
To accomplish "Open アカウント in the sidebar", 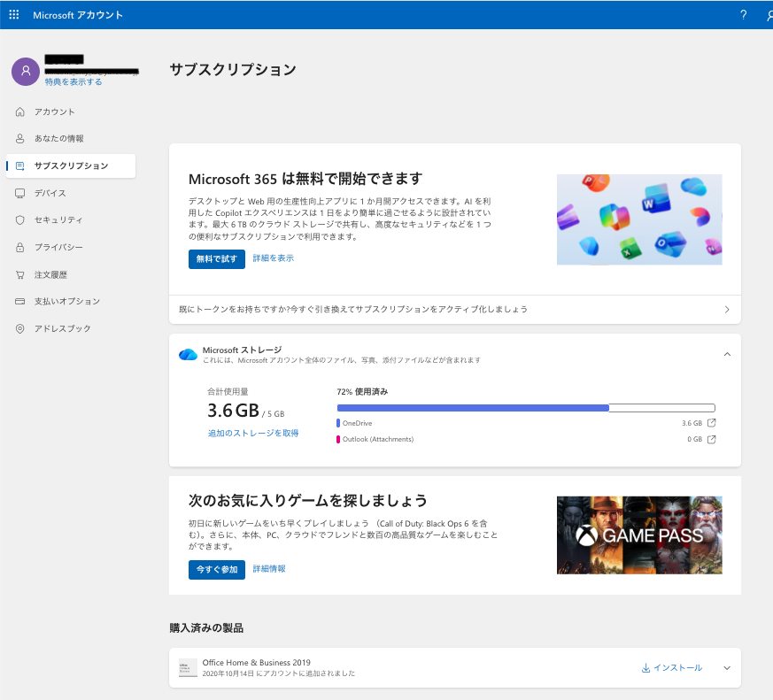I will coord(55,112).
